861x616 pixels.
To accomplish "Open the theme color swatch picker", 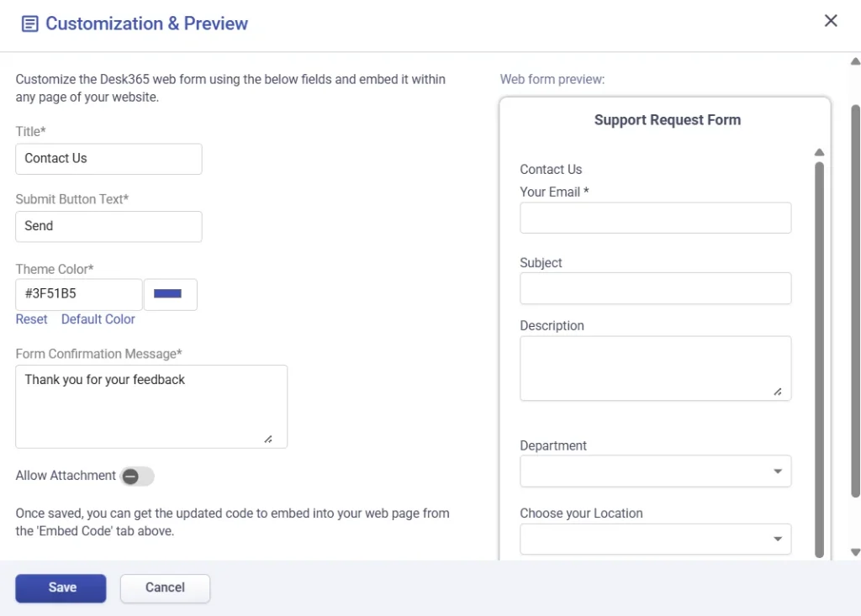I will pos(170,294).
